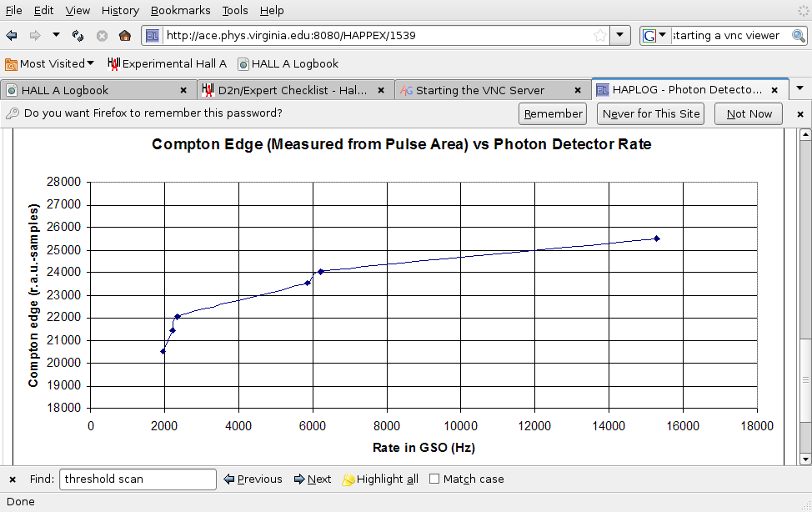Viewport: 812px width, 512px height.
Task: Open the Edit menu
Action: click(43, 10)
